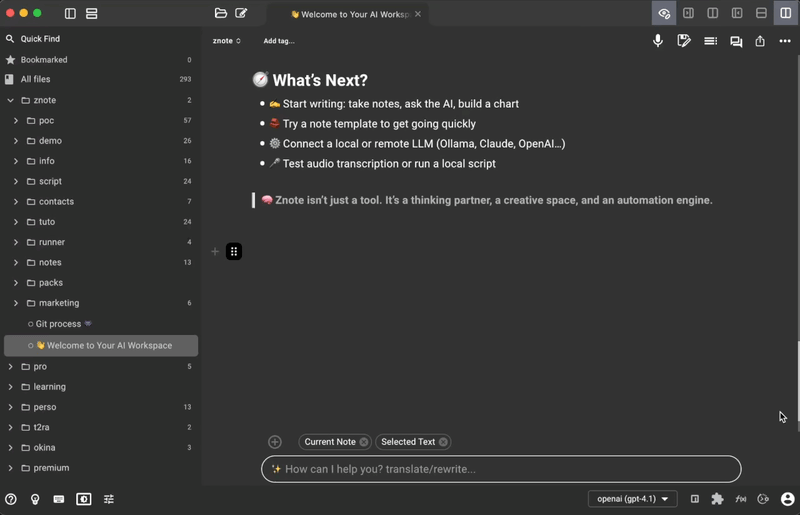Share the note with export icon
The width and height of the screenshot is (800, 515).
(760, 41)
